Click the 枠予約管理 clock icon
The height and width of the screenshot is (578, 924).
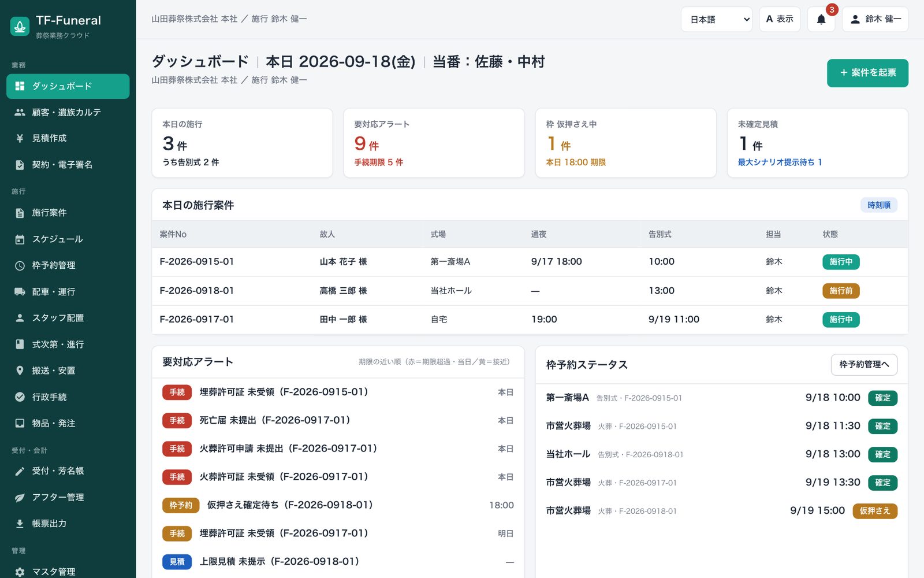(20, 265)
